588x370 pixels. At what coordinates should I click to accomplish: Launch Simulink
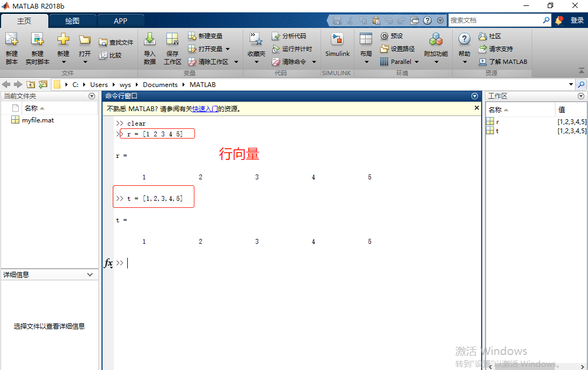pos(337,45)
